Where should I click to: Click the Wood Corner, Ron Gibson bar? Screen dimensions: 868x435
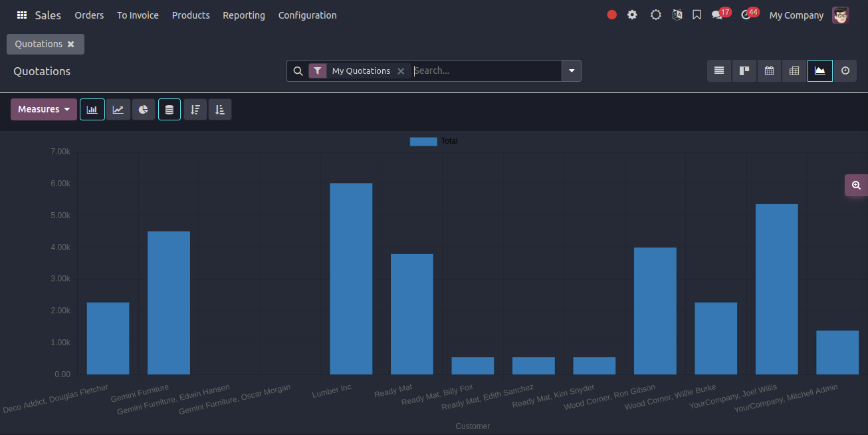coord(655,311)
